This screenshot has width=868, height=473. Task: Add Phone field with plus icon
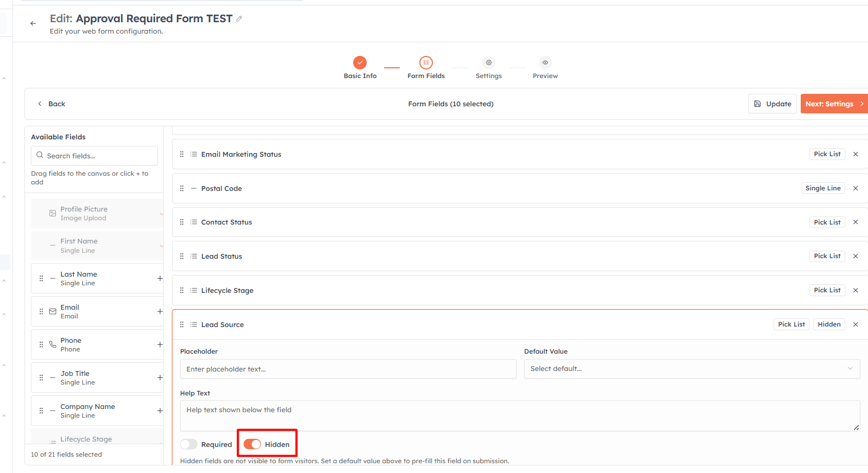tap(160, 344)
